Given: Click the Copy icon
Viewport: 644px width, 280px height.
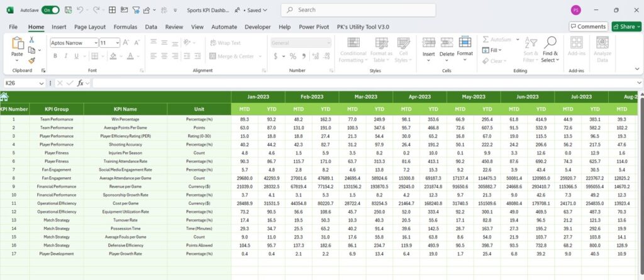Looking at the screenshot, I should coord(31,50).
